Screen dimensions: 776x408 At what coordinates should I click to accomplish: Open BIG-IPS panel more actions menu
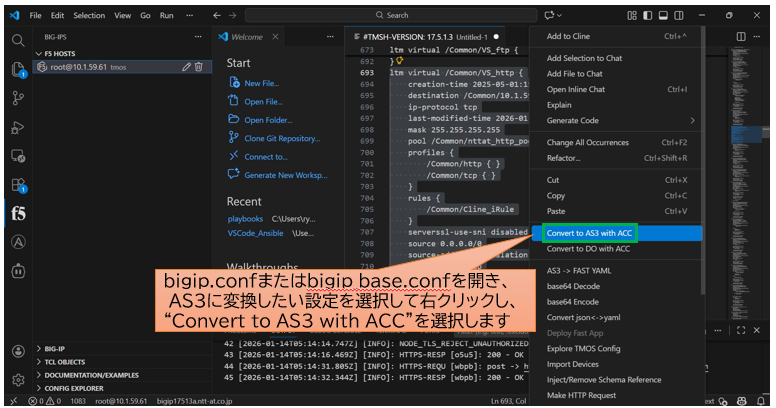point(198,37)
